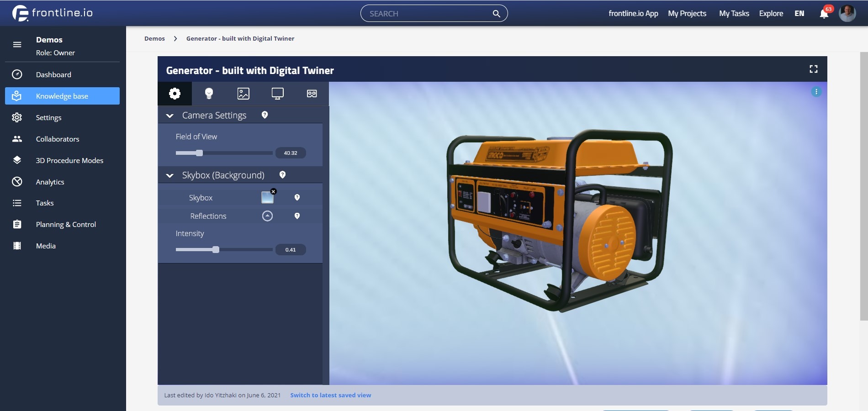Adjust the Intensity slider handle
Image resolution: width=868 pixels, height=411 pixels.
point(216,250)
